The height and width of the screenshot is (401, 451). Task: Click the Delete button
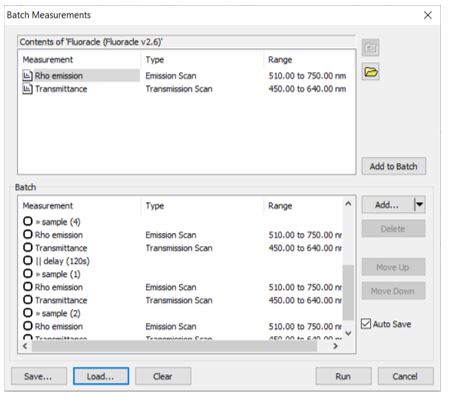pyautogui.click(x=393, y=229)
